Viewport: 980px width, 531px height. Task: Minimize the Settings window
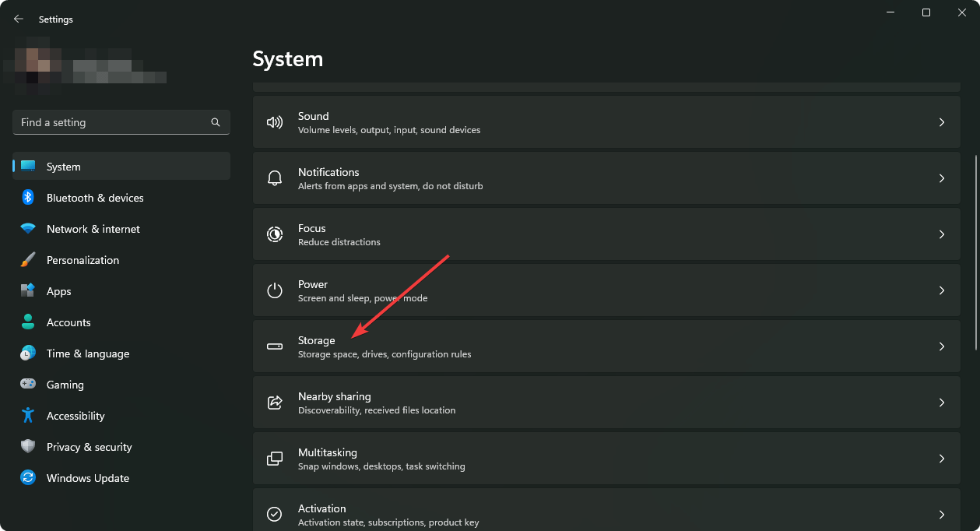pos(890,12)
